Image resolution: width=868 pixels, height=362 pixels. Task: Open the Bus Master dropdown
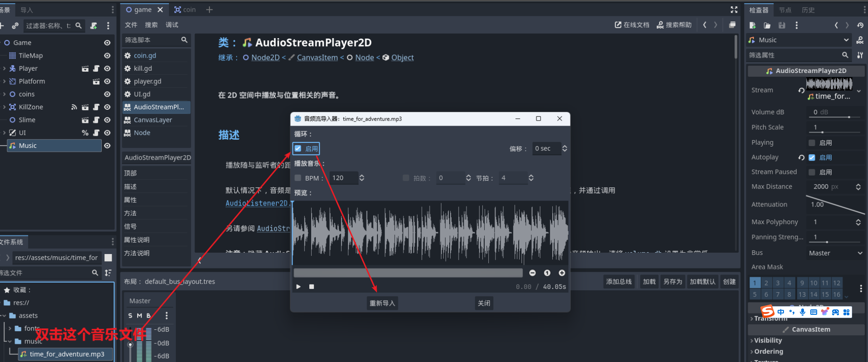(835, 253)
